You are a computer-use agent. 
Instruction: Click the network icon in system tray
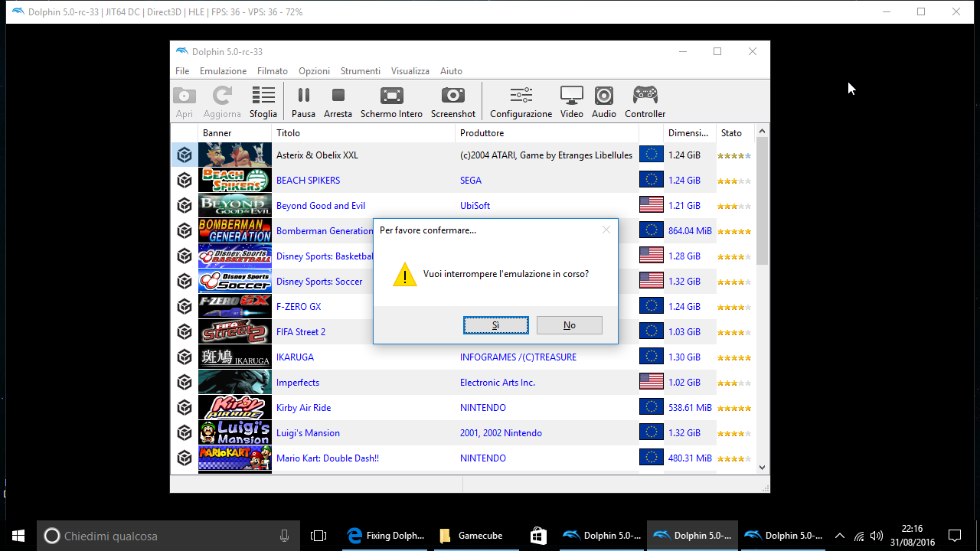pos(859,536)
